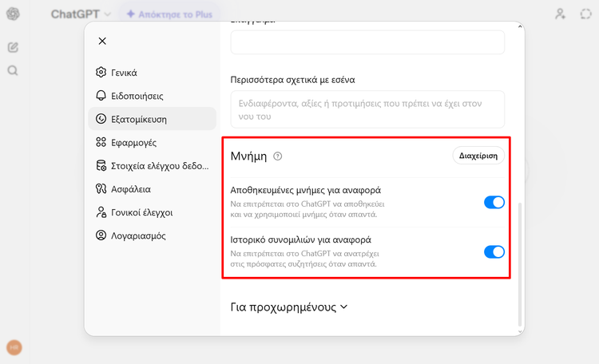Open search chats magnifier icon

point(13,70)
